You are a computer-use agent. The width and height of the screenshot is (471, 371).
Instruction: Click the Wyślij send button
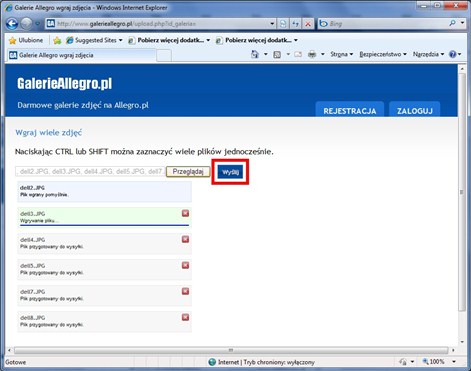coord(230,172)
